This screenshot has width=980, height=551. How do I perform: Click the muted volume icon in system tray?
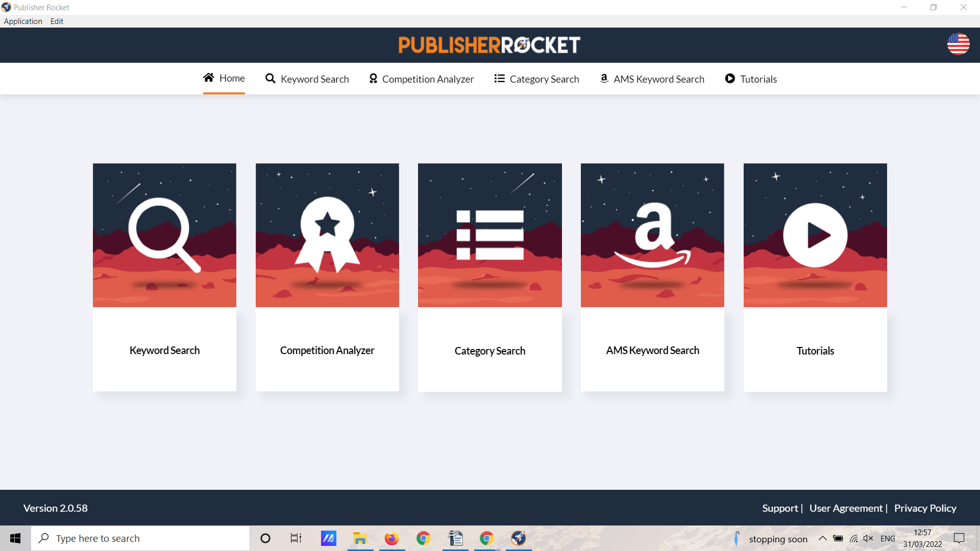coord(868,538)
